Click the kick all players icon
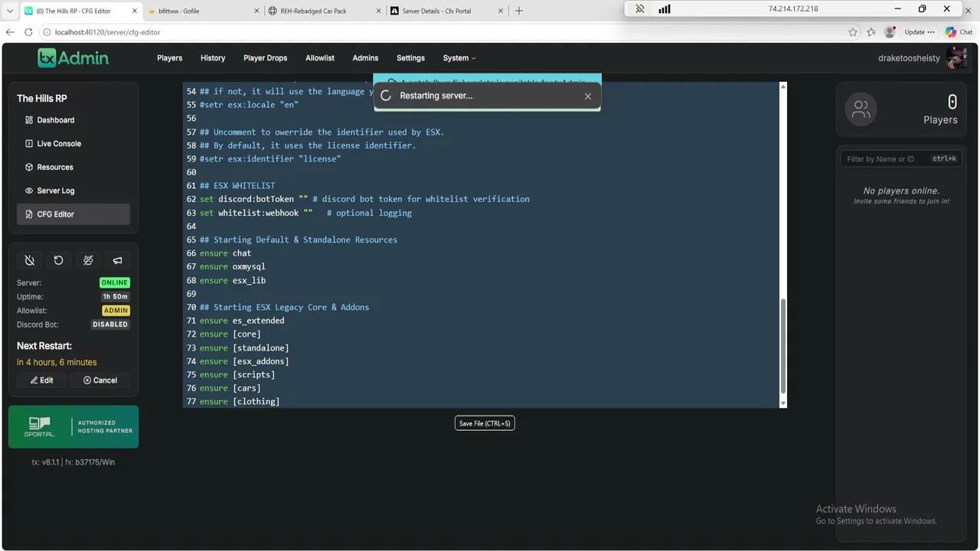This screenshot has height=551, width=980. (88, 260)
